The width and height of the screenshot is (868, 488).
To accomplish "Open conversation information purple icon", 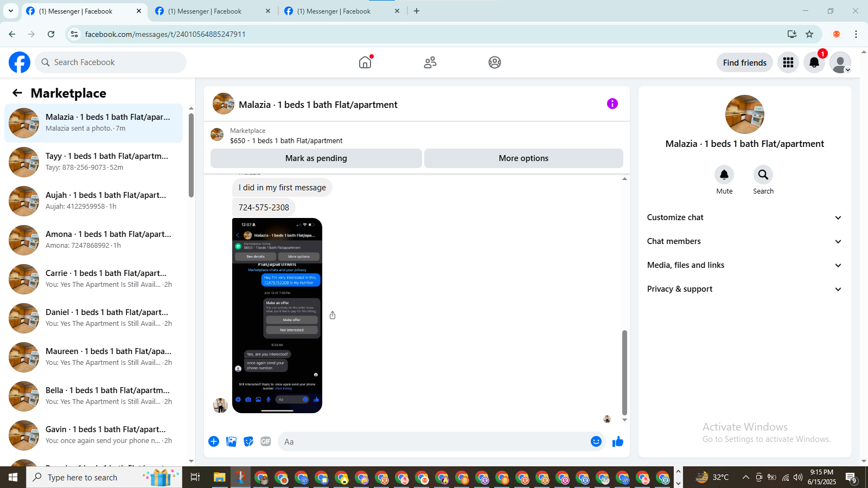I will coord(612,104).
